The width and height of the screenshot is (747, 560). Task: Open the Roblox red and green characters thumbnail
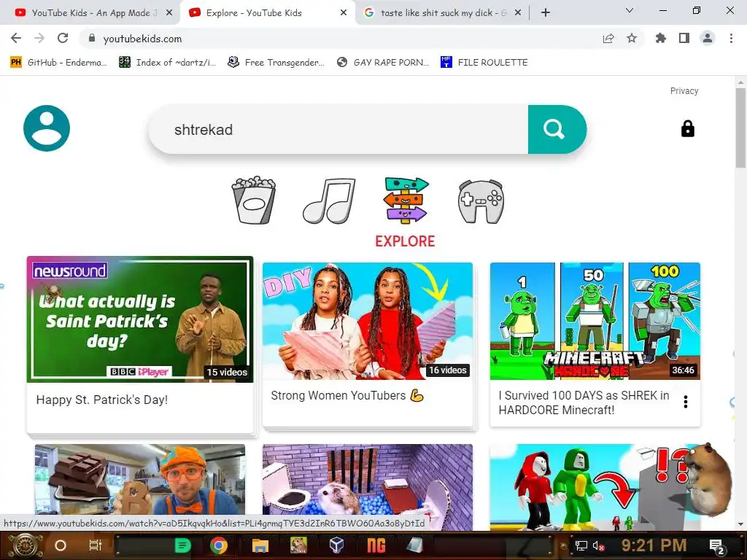[x=595, y=487]
